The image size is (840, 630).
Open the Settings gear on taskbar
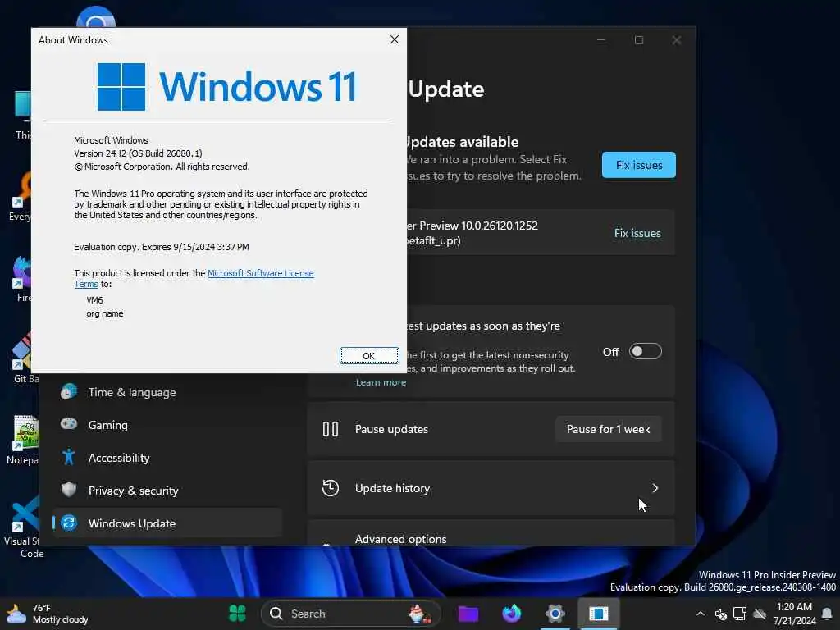click(555, 614)
